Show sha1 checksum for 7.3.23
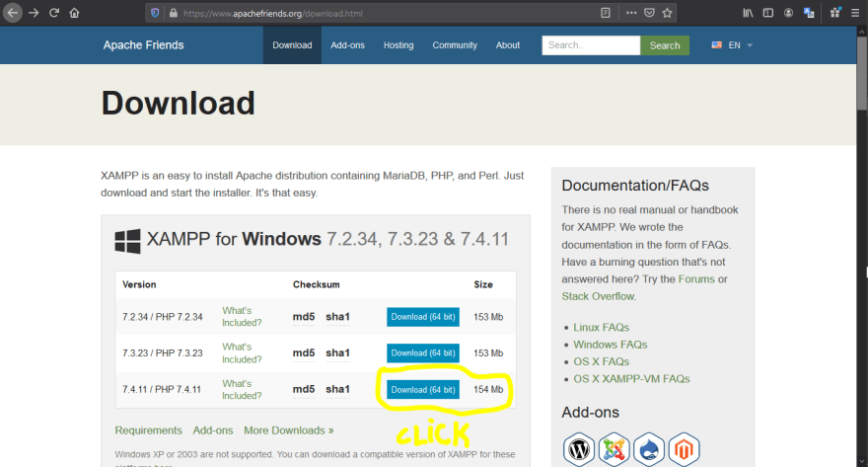Image resolution: width=868 pixels, height=467 pixels. point(337,352)
